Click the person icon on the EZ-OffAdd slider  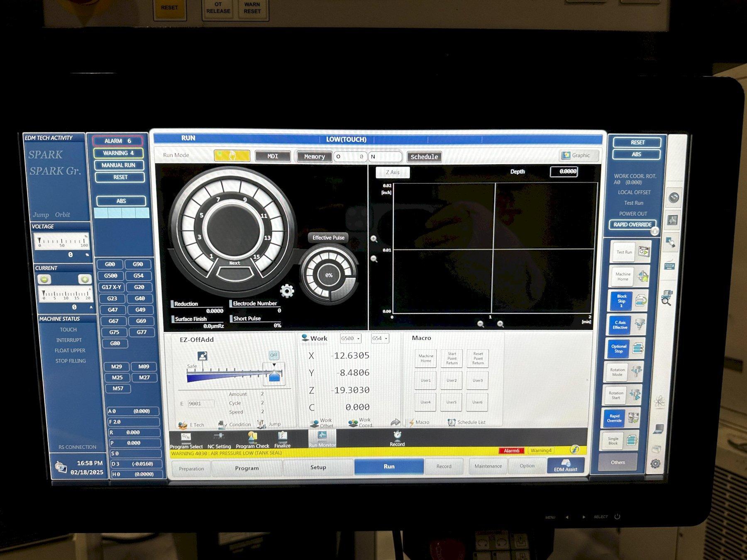pyautogui.click(x=202, y=356)
